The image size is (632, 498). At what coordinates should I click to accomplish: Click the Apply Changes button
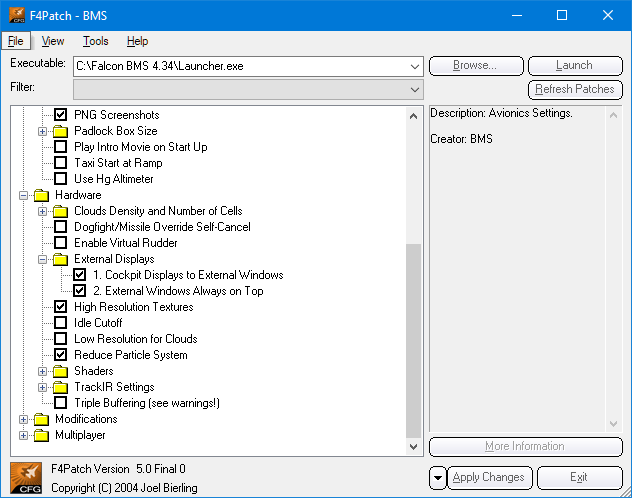click(x=490, y=478)
